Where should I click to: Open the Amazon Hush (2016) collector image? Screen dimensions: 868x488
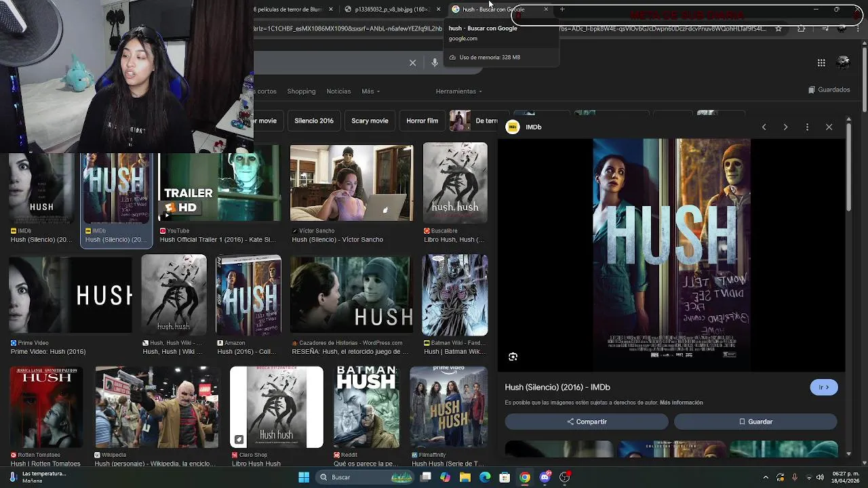pyautogui.click(x=248, y=296)
